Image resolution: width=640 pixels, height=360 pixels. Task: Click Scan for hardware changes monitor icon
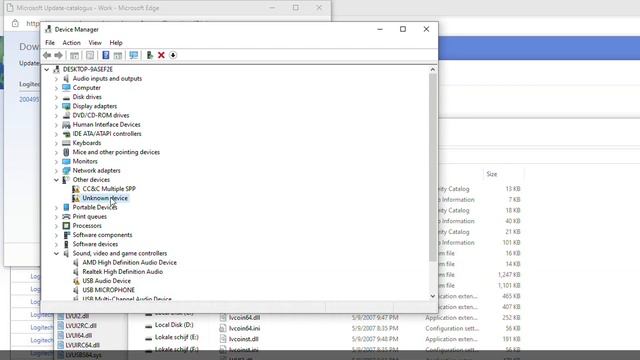(133, 55)
